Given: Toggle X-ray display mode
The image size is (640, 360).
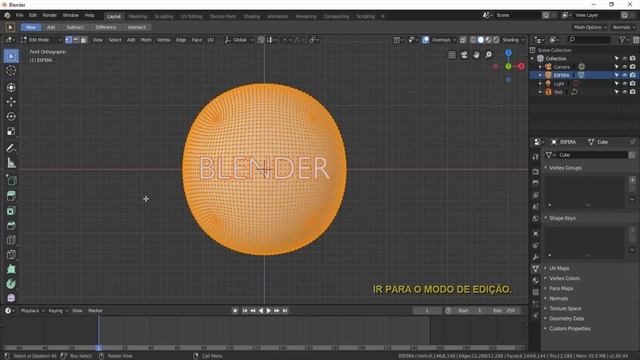Looking at the screenshot, I should [x=463, y=40].
